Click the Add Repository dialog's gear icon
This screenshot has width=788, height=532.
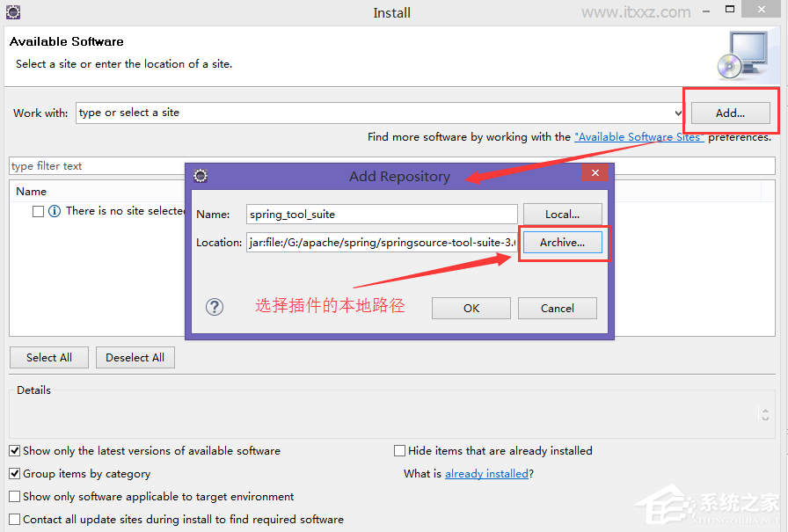[x=201, y=176]
